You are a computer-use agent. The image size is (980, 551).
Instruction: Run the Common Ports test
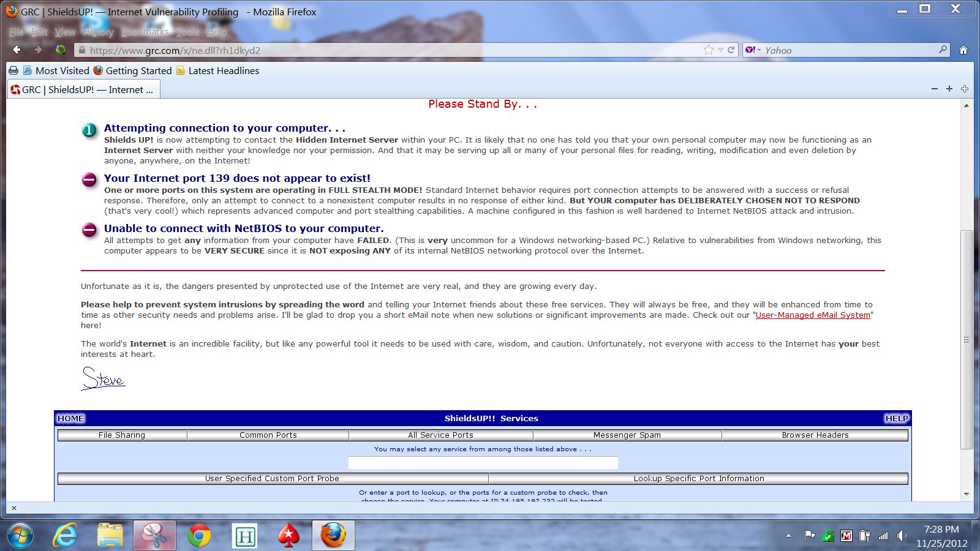268,435
